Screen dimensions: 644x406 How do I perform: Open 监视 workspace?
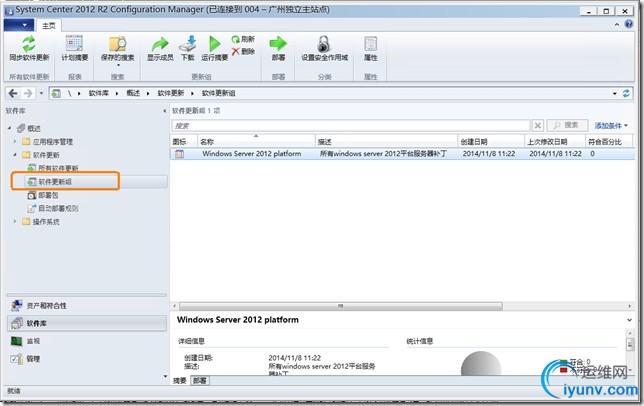87,341
